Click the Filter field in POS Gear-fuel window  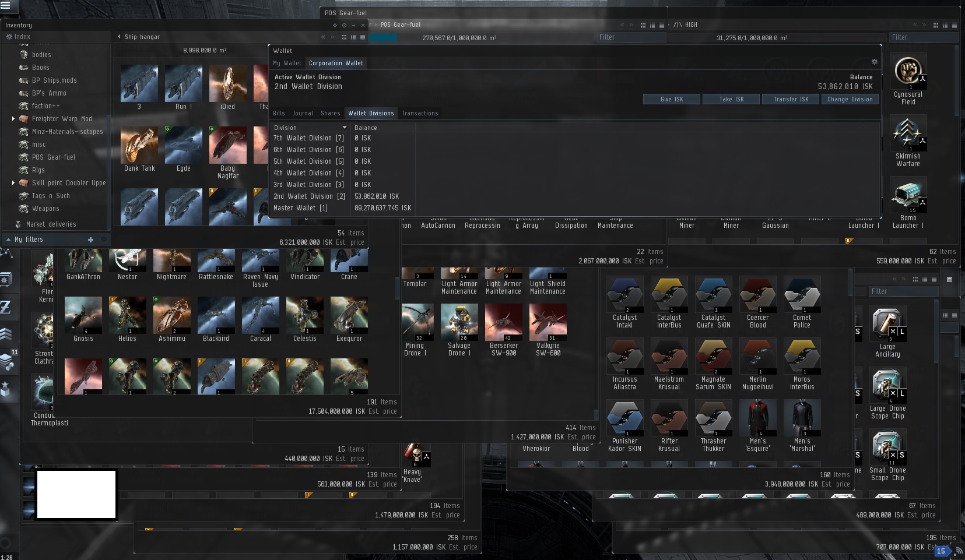(x=631, y=37)
